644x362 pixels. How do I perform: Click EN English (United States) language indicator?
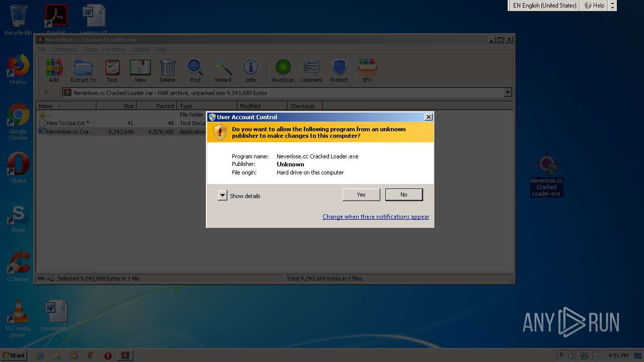point(544,6)
